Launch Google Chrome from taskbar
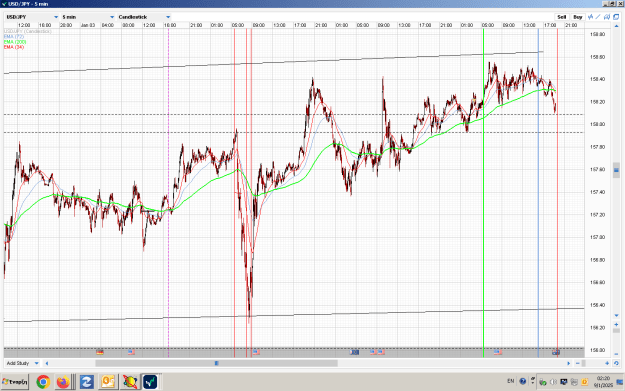 coord(43,382)
